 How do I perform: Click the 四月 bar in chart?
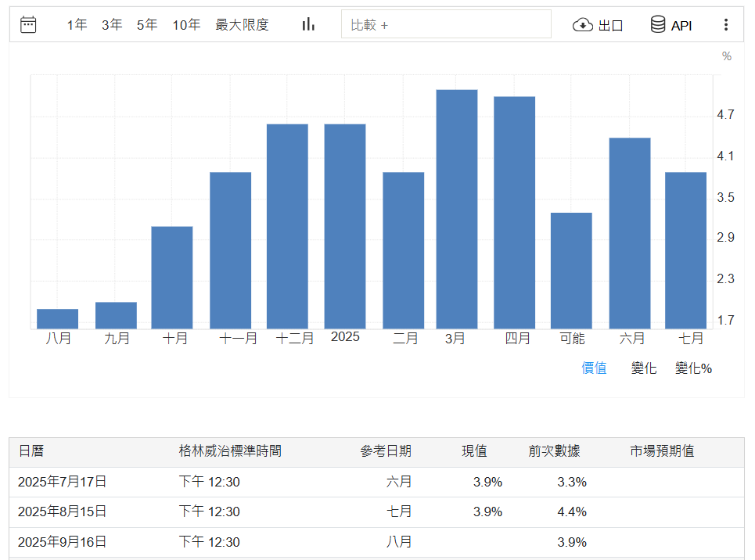click(514, 213)
